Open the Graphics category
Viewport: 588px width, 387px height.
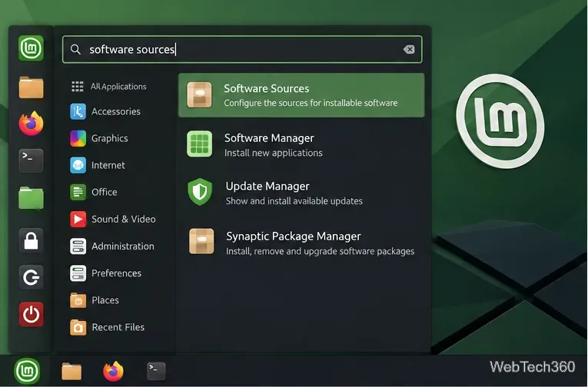(99, 138)
